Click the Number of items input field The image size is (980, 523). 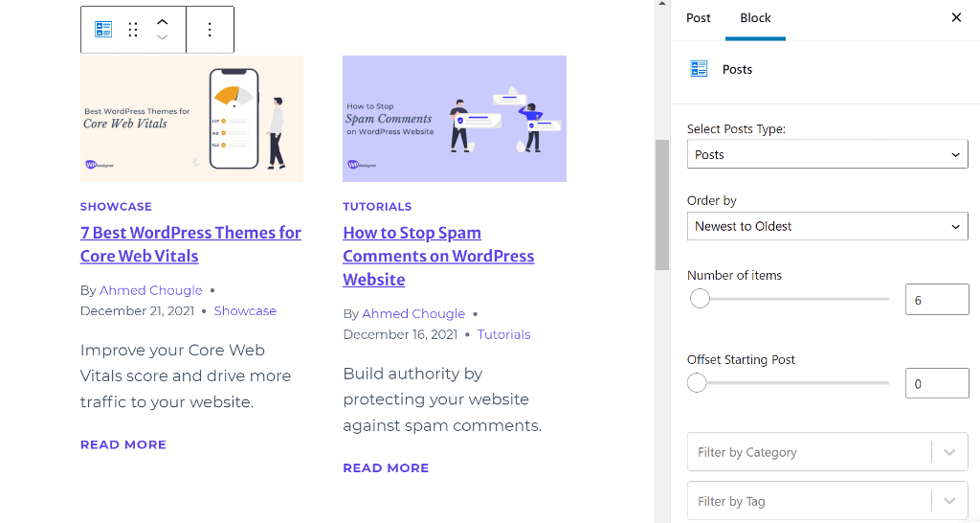936,300
